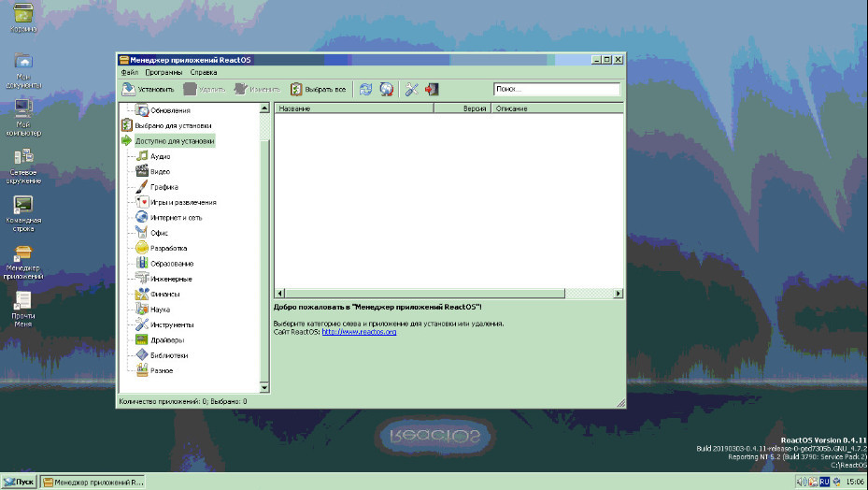Image resolution: width=868 pixels, height=490 pixels.
Task: Open settings via wrench toolbar icon
Action: 411,89
